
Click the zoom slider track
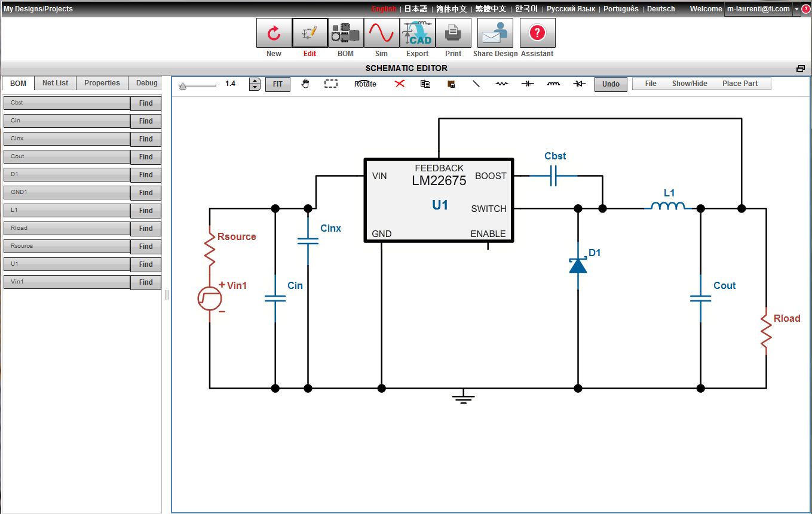(x=198, y=86)
